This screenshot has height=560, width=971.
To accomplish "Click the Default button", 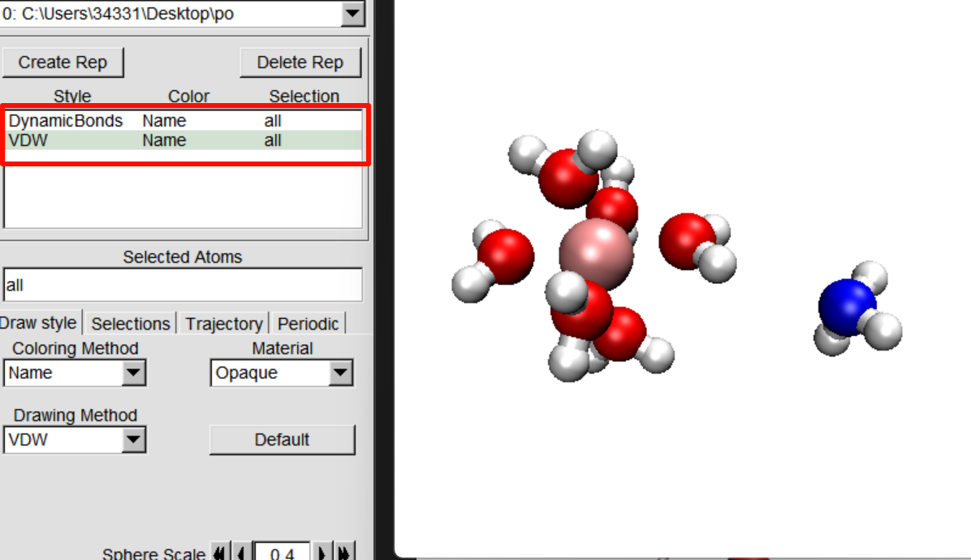I will (x=282, y=440).
